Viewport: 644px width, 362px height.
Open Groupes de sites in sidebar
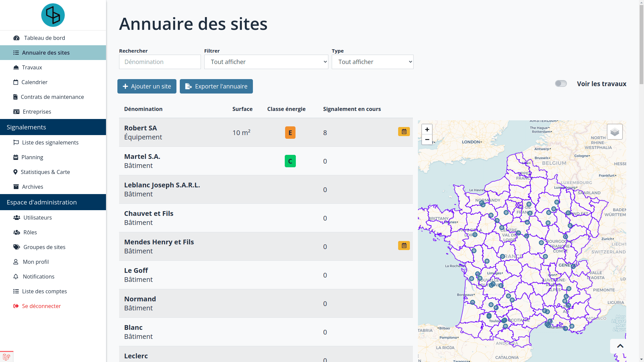(44, 247)
